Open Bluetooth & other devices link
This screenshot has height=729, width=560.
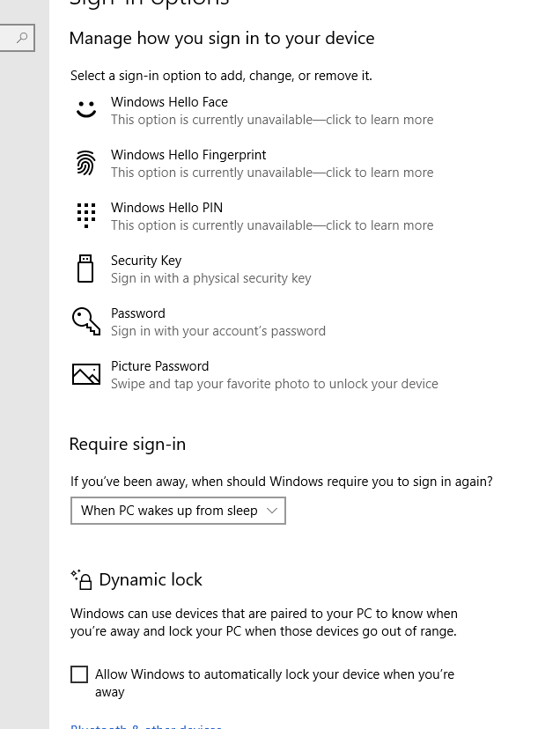[146, 725]
